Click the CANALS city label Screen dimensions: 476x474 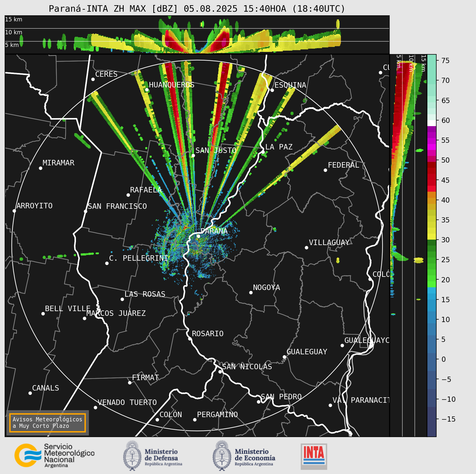[45, 388]
